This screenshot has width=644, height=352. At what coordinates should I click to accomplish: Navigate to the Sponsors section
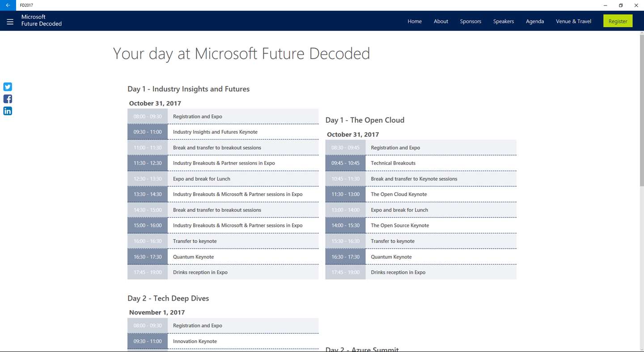coord(470,21)
